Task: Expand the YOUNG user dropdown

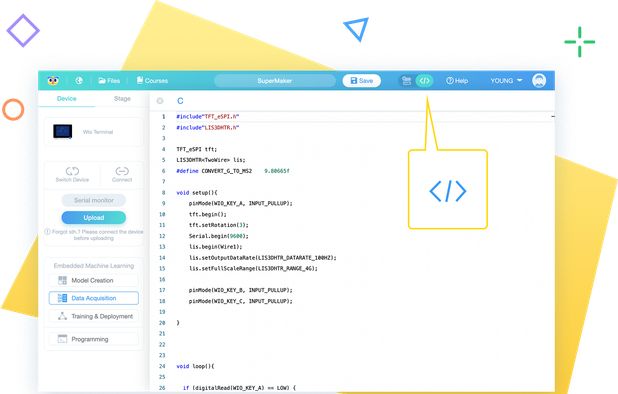Action: click(x=506, y=80)
